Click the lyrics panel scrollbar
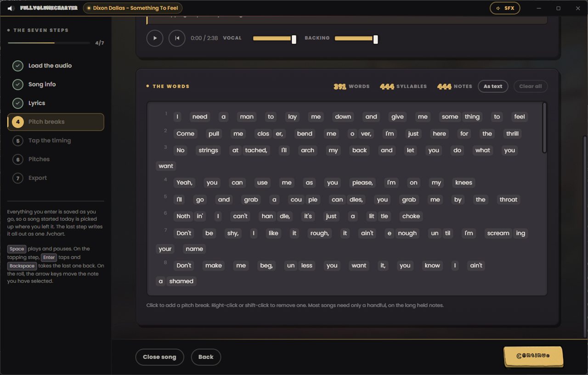The width and height of the screenshot is (588, 375). (544, 128)
